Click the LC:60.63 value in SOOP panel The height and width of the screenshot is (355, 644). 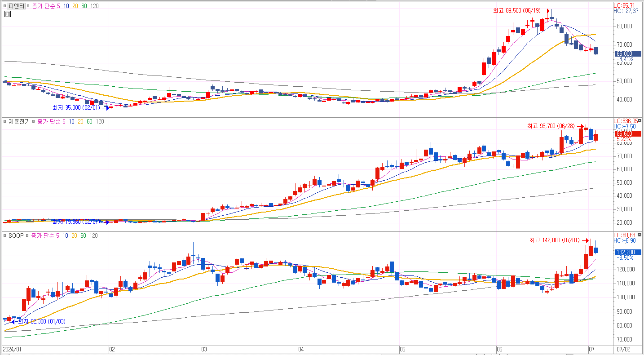pyautogui.click(x=624, y=235)
